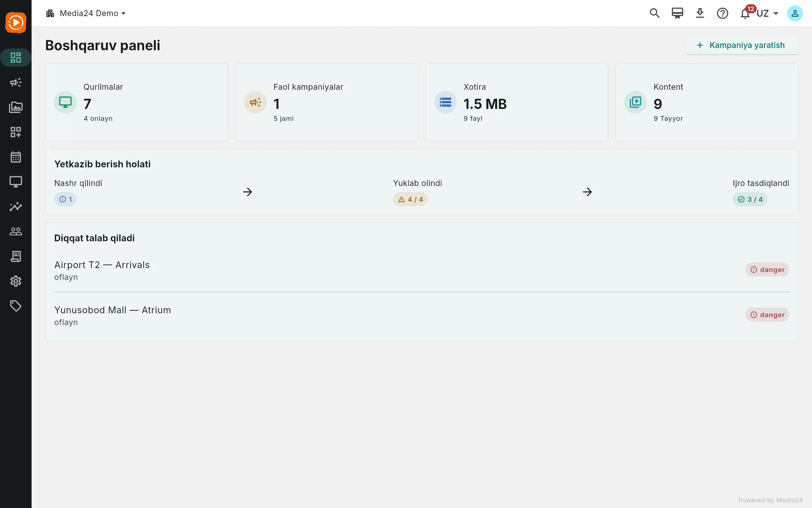Open the Xotira 1.5 MB card
The image size is (812, 508).
(517, 102)
